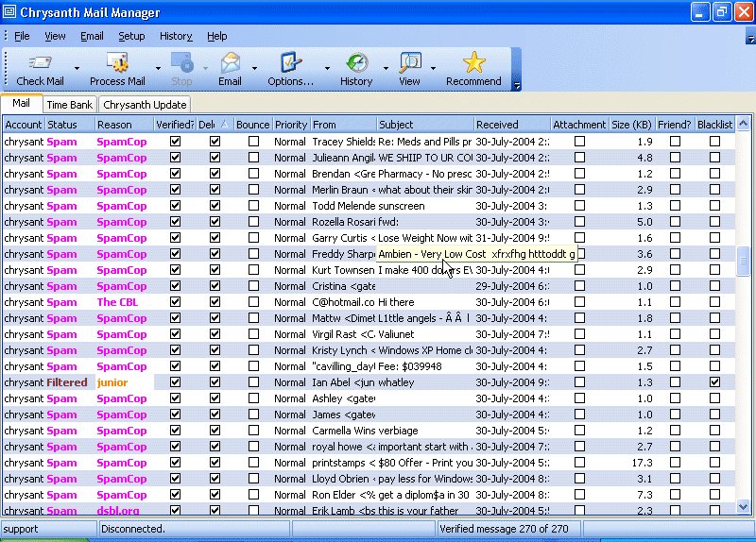Check Bounce checkbox for Todd Melende message
Image resolution: width=756 pixels, height=542 pixels.
point(253,206)
